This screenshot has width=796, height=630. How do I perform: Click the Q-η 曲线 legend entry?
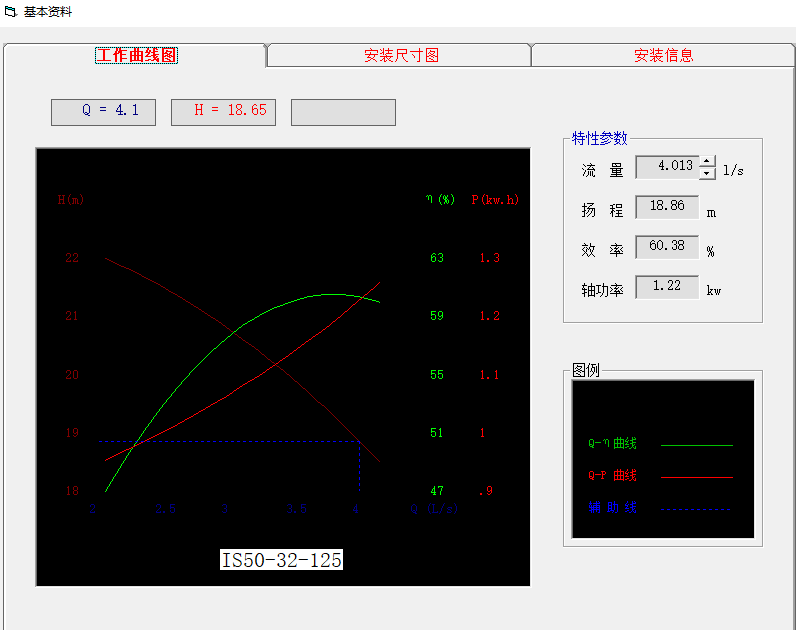(x=612, y=443)
